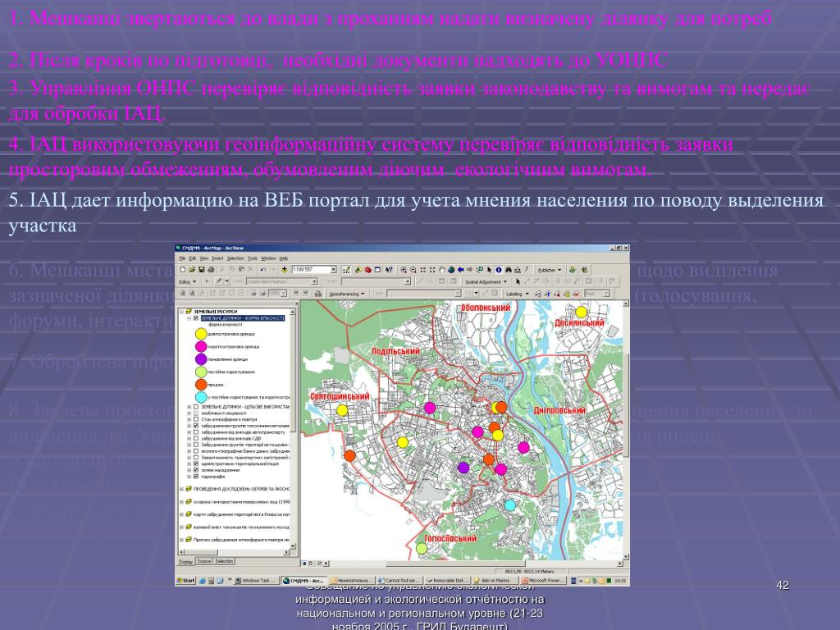Viewport: 840px width, 630px height.
Task: Collapse the 'ЗЕМЕЛЬНІ РЕСУРСИ' data frame group
Action: (x=181, y=312)
